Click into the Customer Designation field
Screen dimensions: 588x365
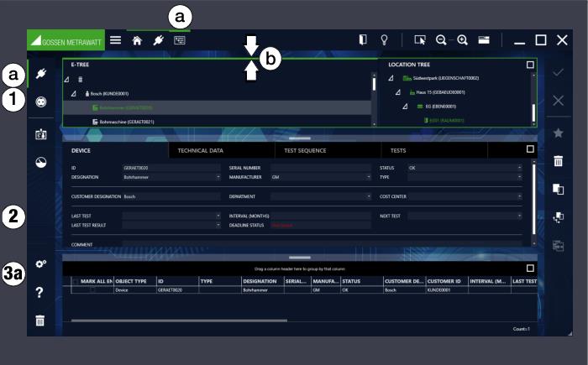click(x=171, y=196)
